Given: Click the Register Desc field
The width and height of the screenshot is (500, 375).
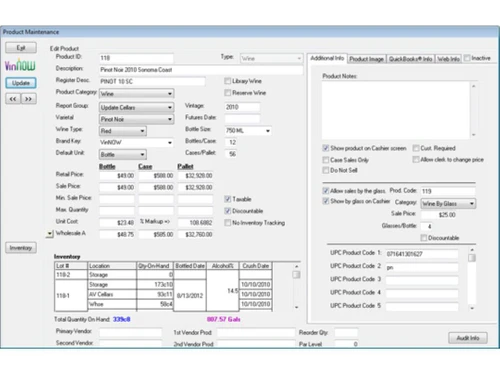Looking at the screenshot, I should [152, 81].
